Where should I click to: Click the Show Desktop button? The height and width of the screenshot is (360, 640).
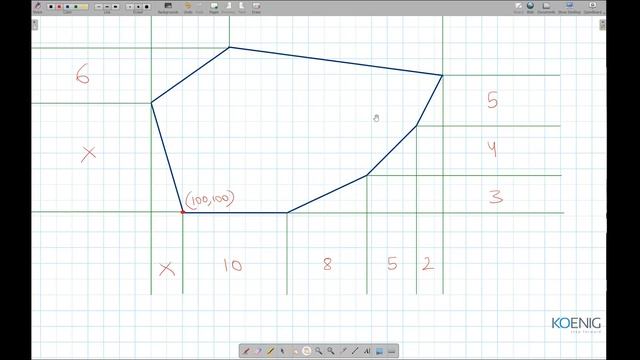569,7
